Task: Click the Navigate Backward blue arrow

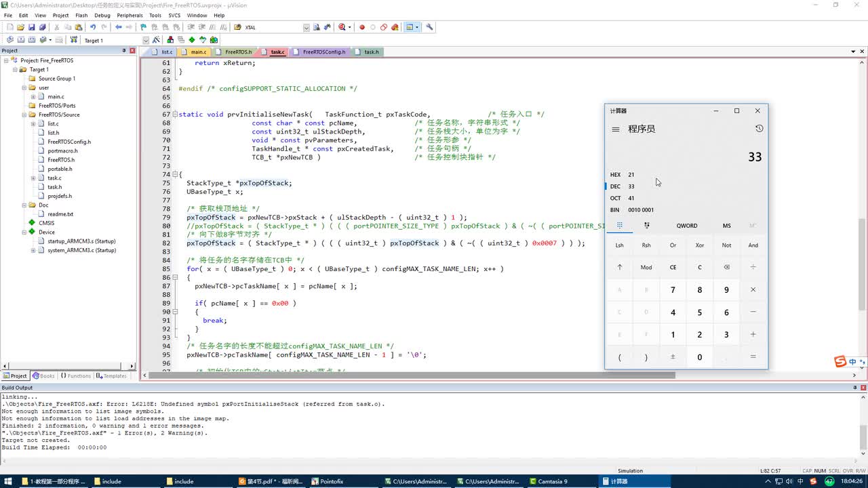Action: [118, 27]
